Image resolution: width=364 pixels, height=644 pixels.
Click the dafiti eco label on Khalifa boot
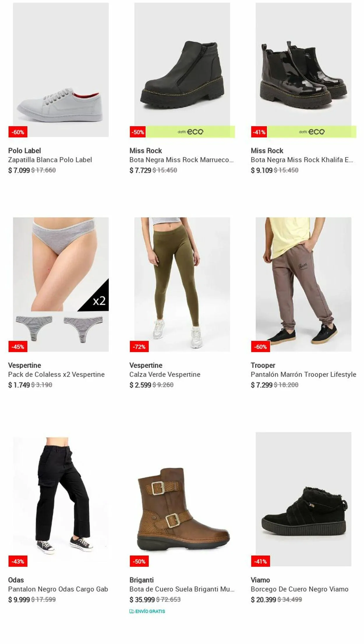click(x=312, y=132)
